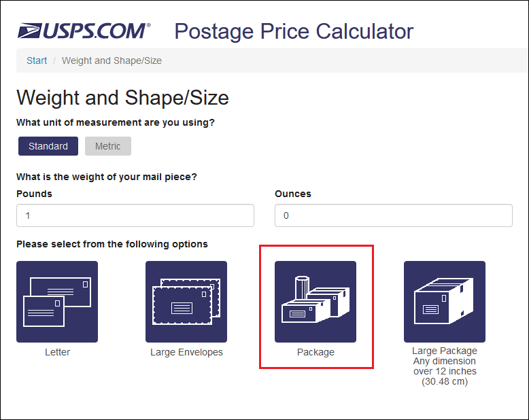Click the Pounds field label
The height and width of the screenshot is (420, 529).
point(35,194)
